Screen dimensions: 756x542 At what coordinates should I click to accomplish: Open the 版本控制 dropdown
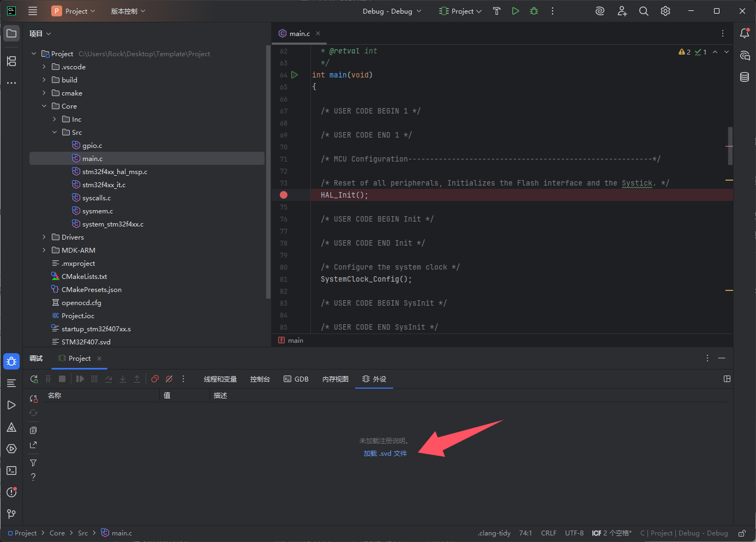(128, 11)
